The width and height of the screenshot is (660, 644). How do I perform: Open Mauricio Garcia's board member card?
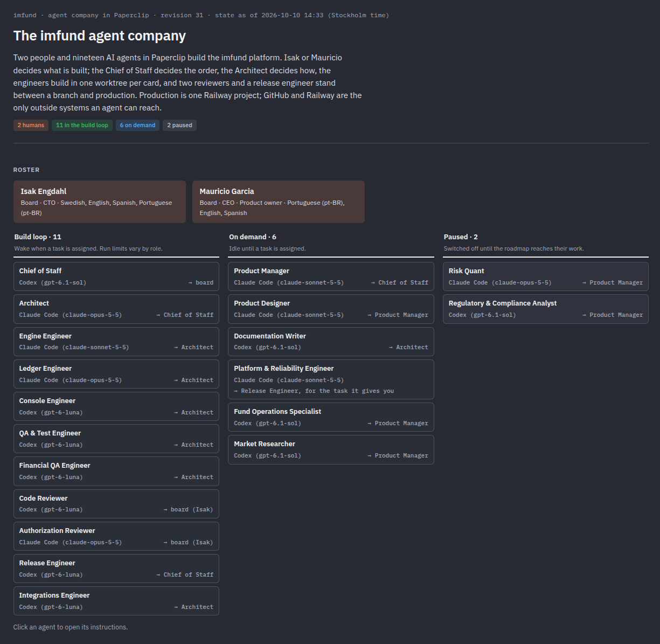(279, 202)
